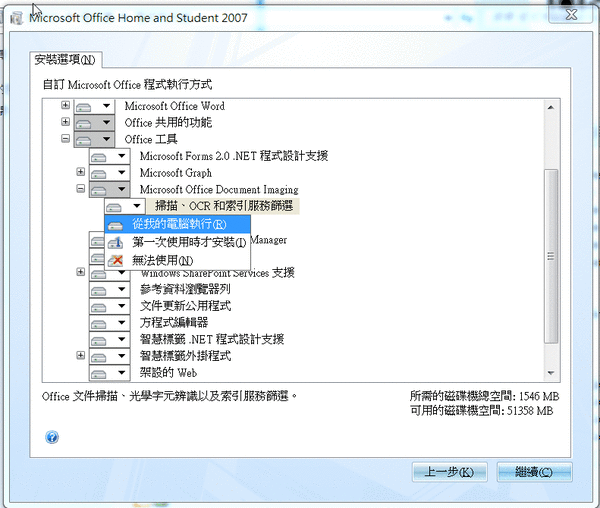The width and height of the screenshot is (600, 508).
Task: Open install dropdown for 文件更新公用程式
Action: pyautogui.click(x=109, y=306)
